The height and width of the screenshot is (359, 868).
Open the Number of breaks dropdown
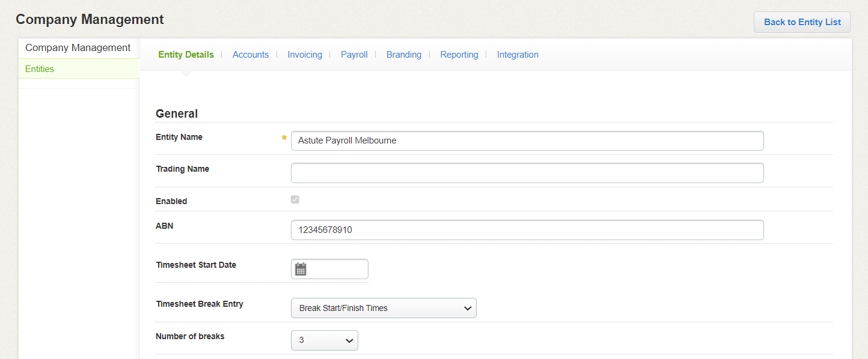pos(325,340)
